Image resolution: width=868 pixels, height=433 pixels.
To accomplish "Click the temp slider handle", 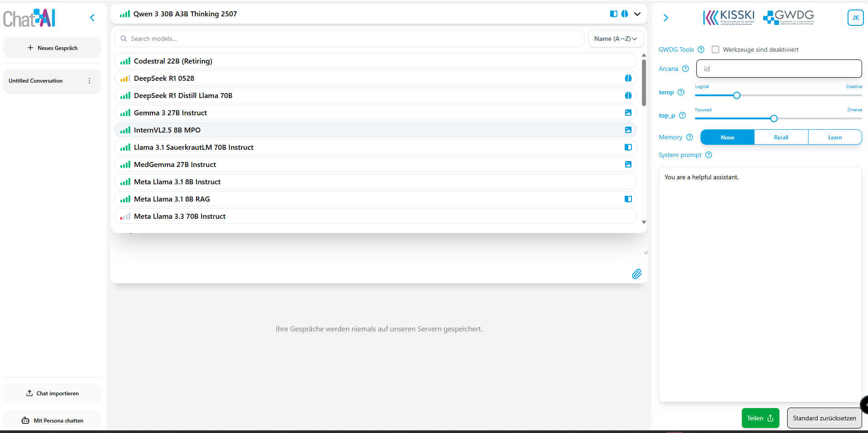I will (737, 95).
